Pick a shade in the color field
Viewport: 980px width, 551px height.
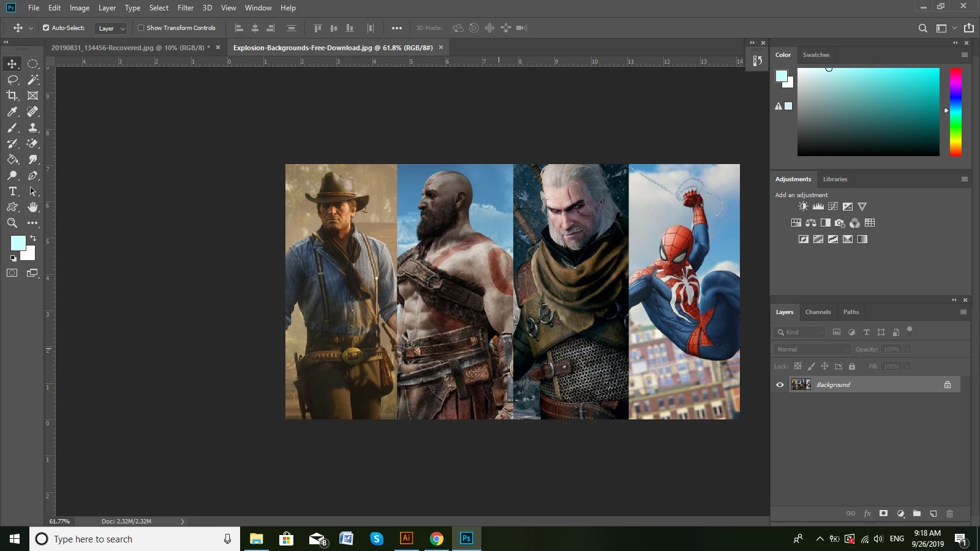868,111
